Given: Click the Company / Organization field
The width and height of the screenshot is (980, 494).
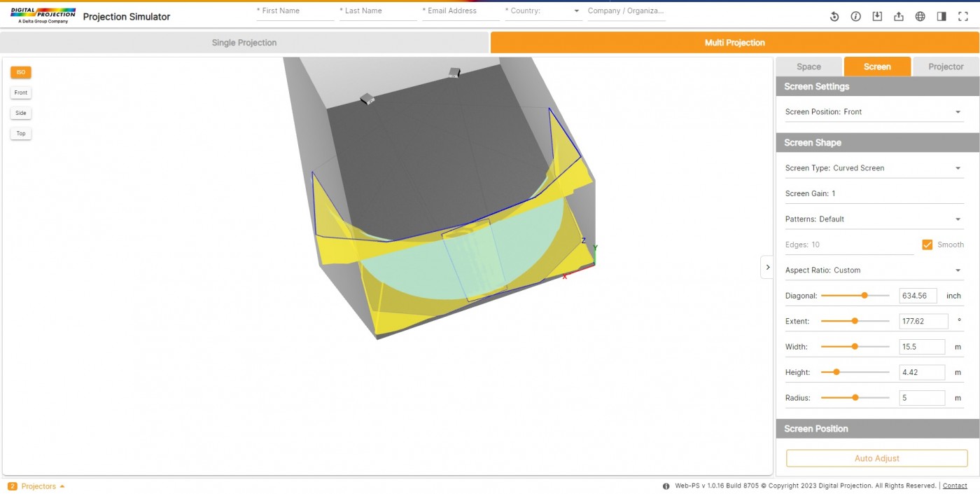Looking at the screenshot, I should click(x=626, y=11).
